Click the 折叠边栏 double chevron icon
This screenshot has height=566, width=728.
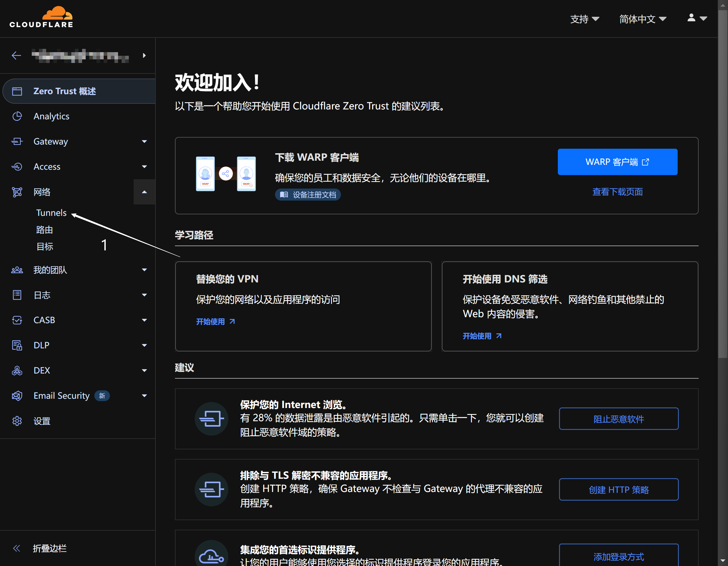16,548
